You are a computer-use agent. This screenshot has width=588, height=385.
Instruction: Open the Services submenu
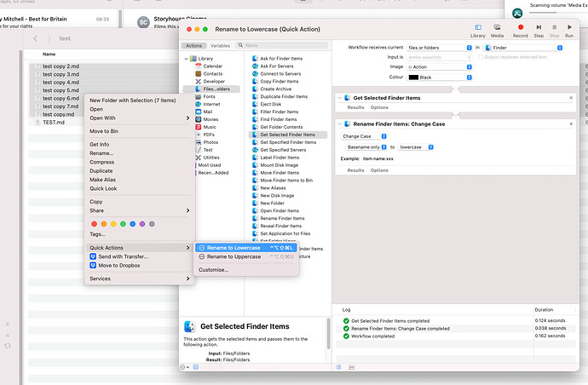click(140, 279)
